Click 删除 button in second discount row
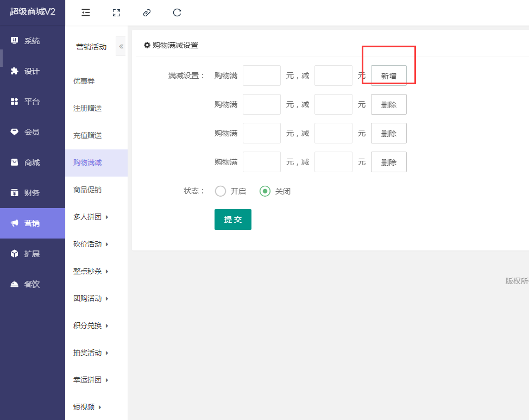Screen dimensions: 529x420 (x=389, y=105)
